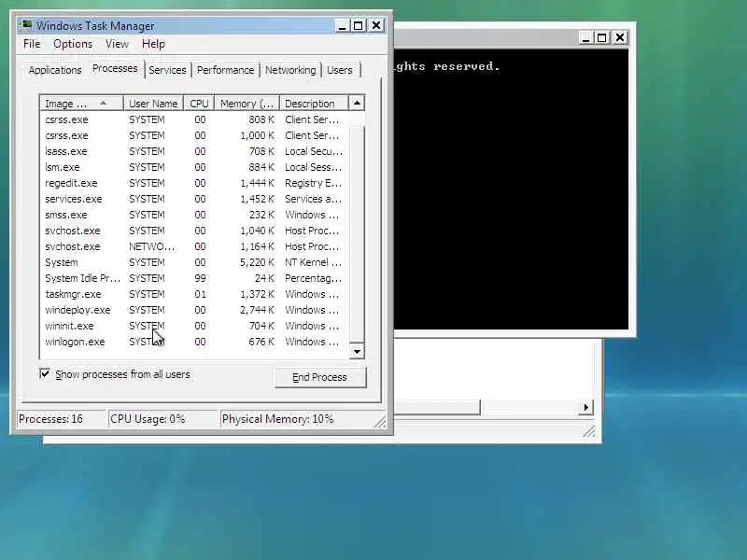Click the Task Manager resize grip
This screenshot has height=560, width=747.
[380, 422]
